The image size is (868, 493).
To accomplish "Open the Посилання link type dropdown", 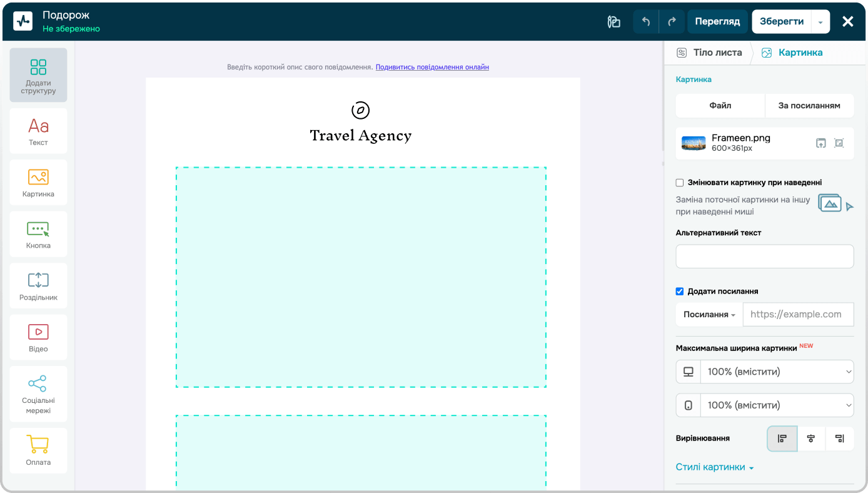I will coord(709,314).
